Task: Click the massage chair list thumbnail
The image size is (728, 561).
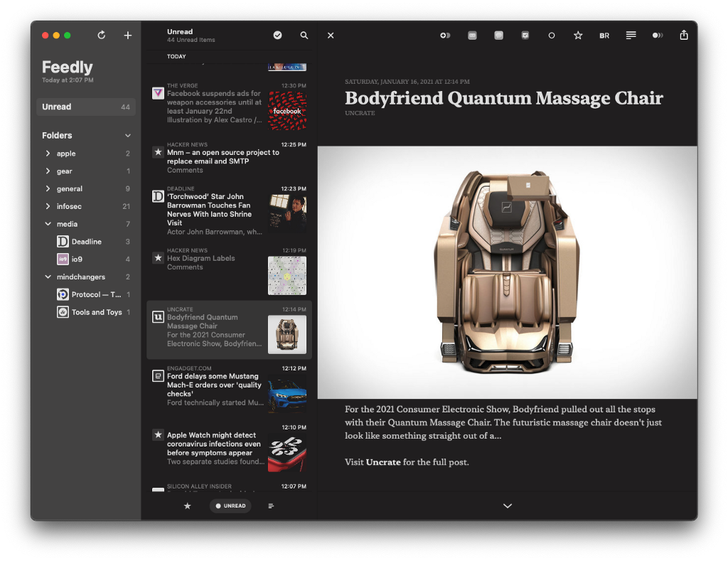Action: tap(287, 335)
